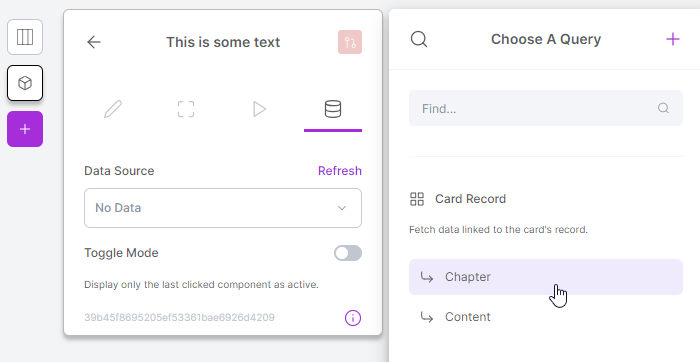The width and height of the screenshot is (700, 362).
Task: Click the purple plus sidebar button
Action: [25, 129]
